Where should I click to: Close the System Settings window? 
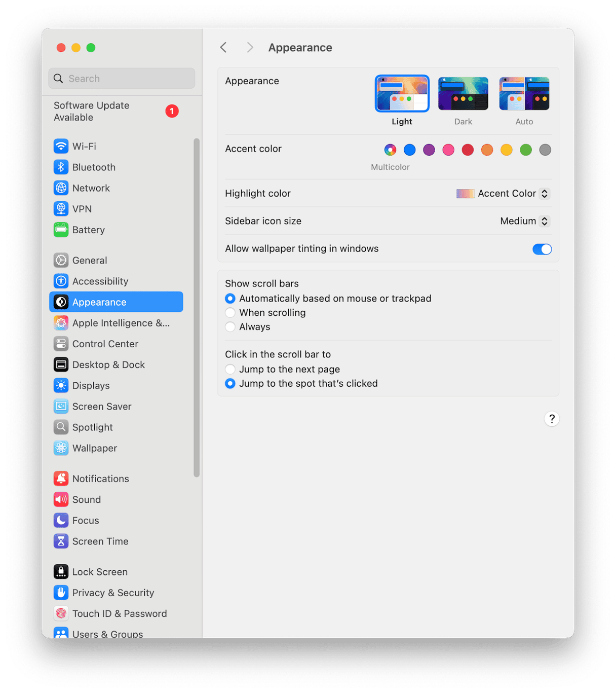(x=61, y=48)
